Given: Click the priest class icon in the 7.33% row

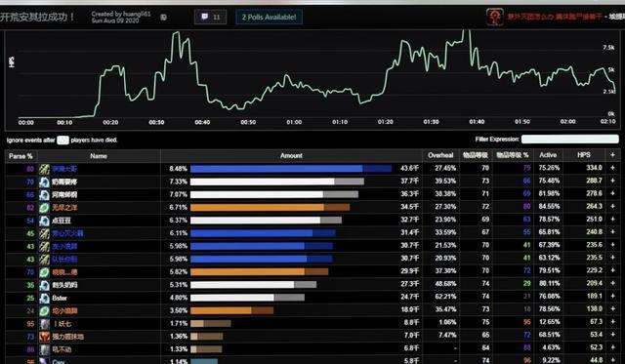Looking at the screenshot, I should click(x=44, y=182).
